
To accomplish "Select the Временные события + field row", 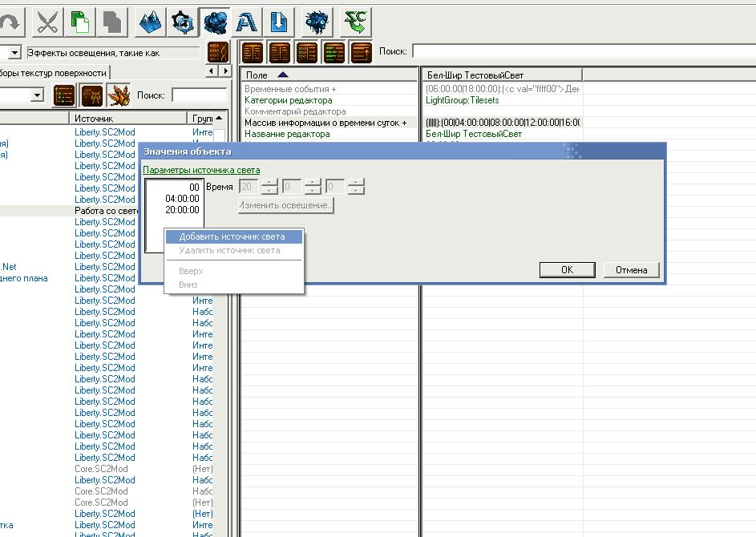I will point(329,89).
